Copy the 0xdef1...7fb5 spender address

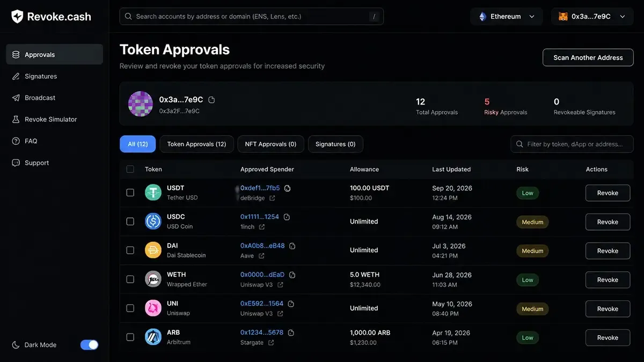(287, 188)
